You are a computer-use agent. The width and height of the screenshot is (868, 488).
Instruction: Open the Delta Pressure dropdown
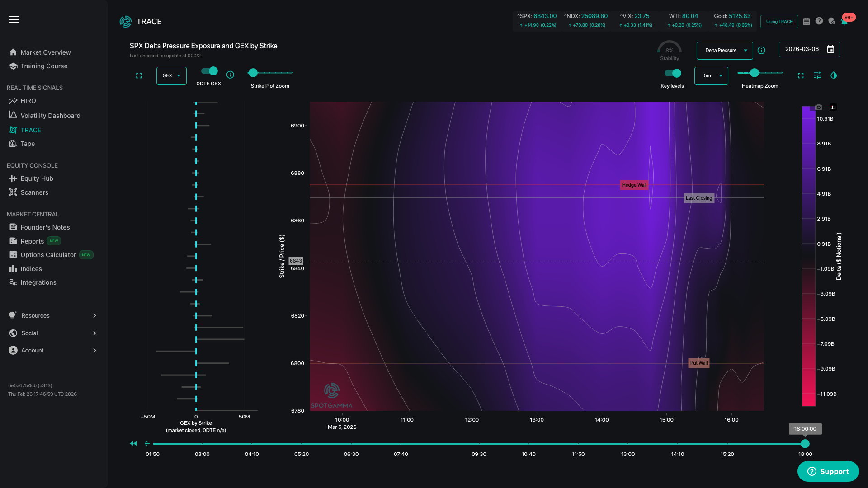[725, 51]
